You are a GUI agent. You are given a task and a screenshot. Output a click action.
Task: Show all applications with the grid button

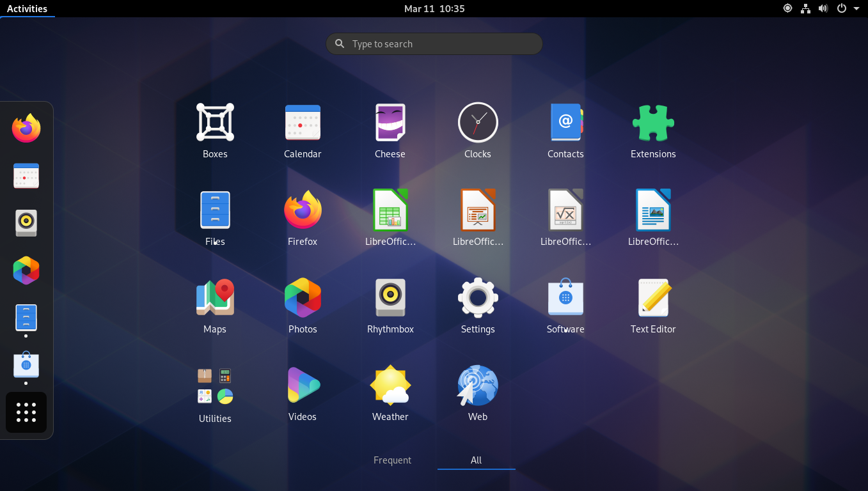point(26,412)
